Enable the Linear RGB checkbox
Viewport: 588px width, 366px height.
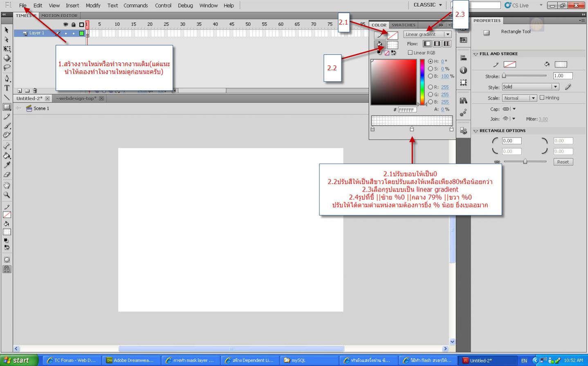410,53
